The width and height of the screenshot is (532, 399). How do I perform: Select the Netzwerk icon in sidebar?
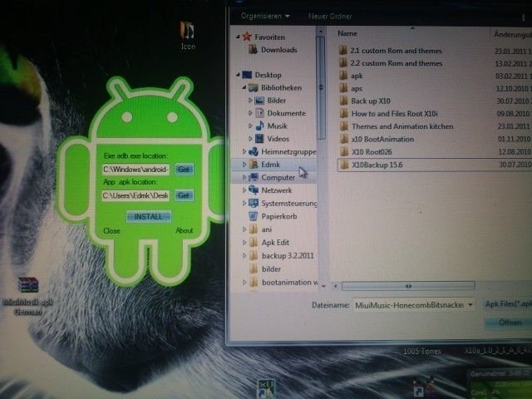click(254, 190)
